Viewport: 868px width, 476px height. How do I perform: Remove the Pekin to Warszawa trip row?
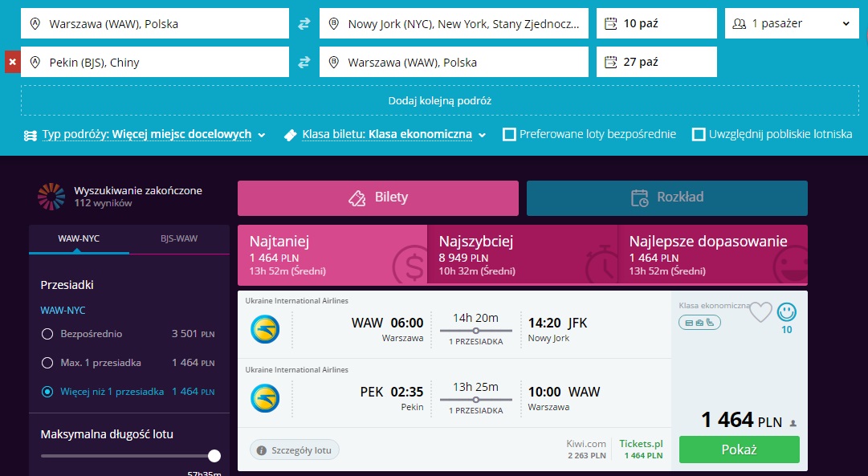(12, 62)
